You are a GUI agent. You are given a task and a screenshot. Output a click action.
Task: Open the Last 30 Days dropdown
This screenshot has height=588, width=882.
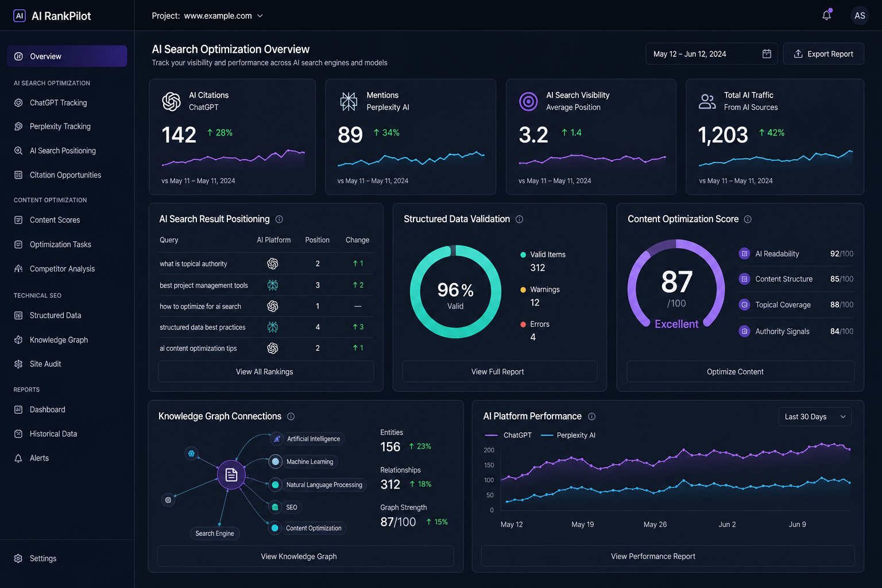point(815,417)
